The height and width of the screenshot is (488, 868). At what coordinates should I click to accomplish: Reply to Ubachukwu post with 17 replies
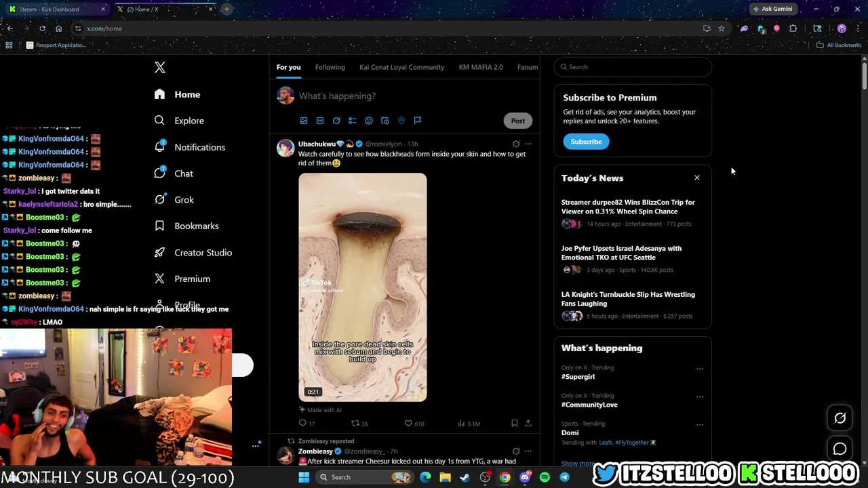pyautogui.click(x=307, y=424)
